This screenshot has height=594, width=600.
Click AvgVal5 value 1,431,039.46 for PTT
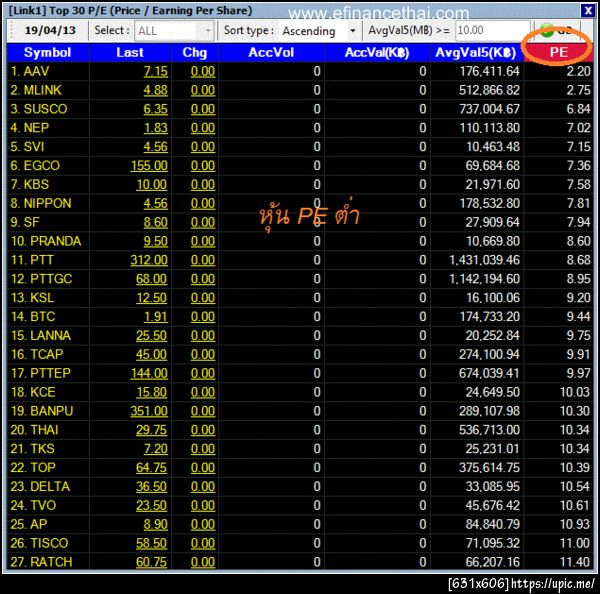click(x=485, y=260)
